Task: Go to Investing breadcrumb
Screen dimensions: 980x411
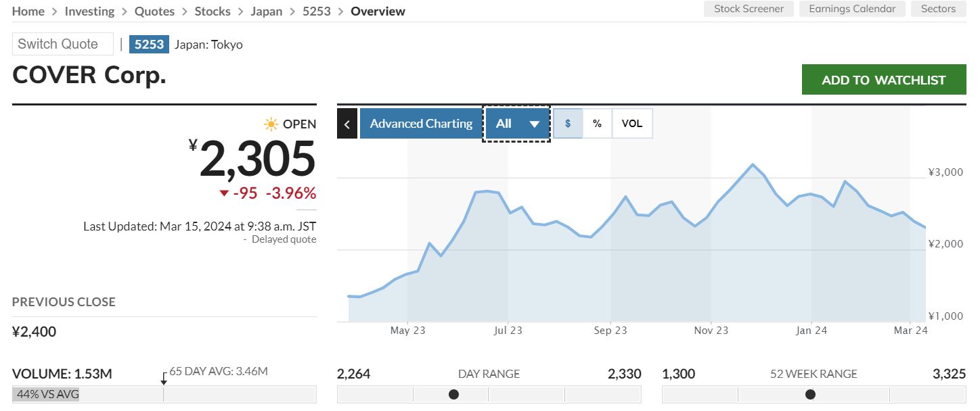Action: pos(89,11)
